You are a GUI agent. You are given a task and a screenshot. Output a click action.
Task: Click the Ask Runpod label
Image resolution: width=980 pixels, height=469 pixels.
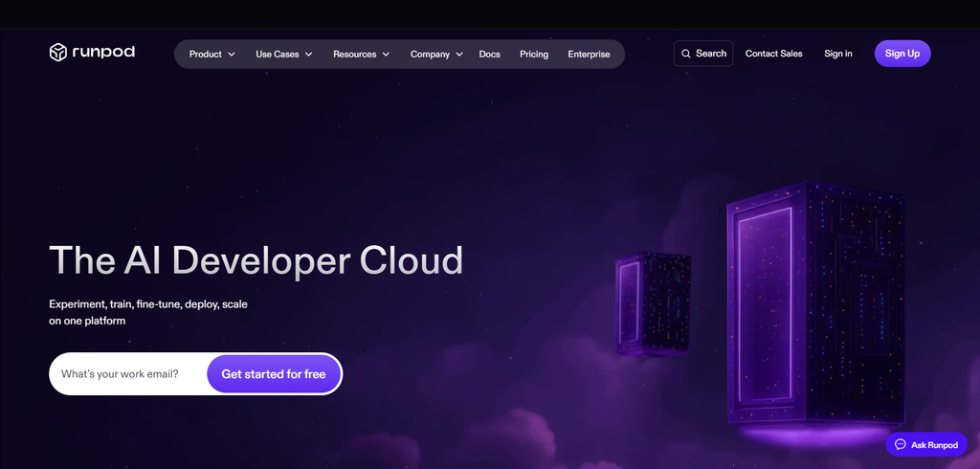934,445
